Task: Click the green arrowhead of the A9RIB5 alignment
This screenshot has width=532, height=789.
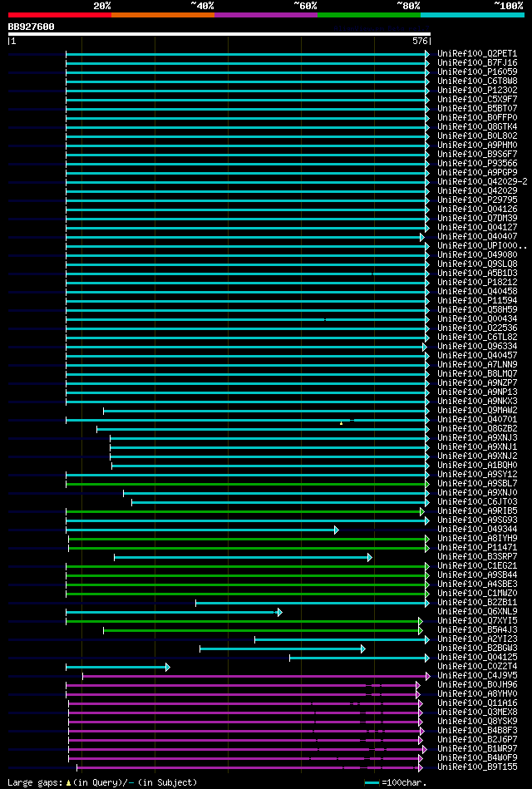Action: (x=422, y=512)
